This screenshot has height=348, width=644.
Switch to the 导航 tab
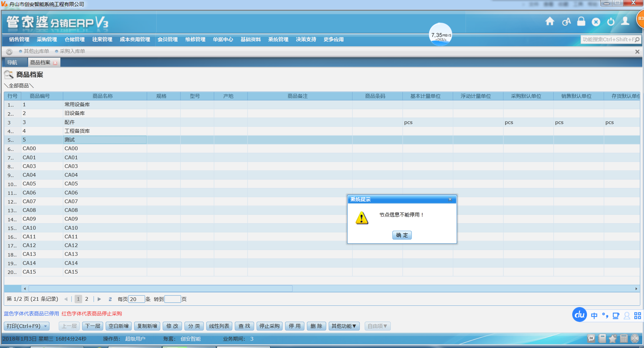coord(12,63)
